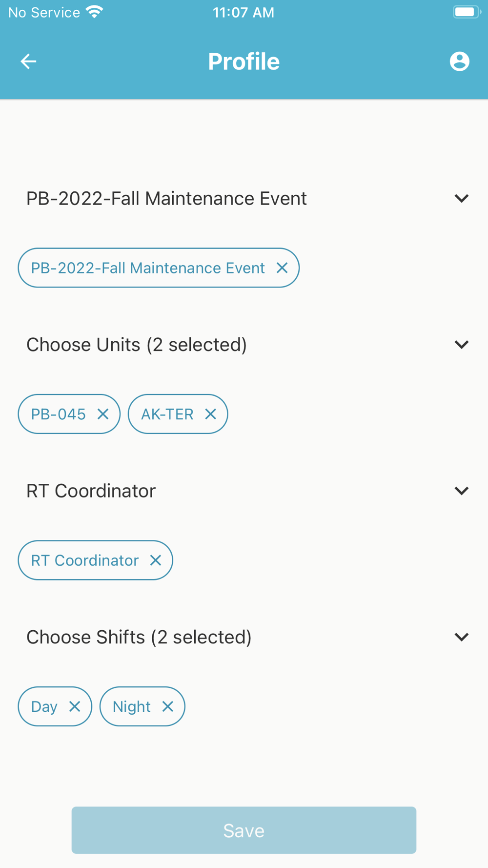
Task: Remove the PB-045 unit chip
Action: [x=103, y=414]
